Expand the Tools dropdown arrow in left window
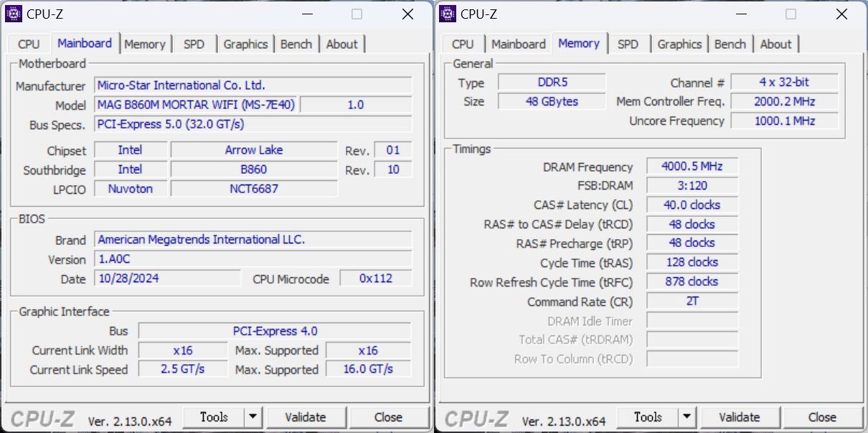The width and height of the screenshot is (868, 433). 253,417
